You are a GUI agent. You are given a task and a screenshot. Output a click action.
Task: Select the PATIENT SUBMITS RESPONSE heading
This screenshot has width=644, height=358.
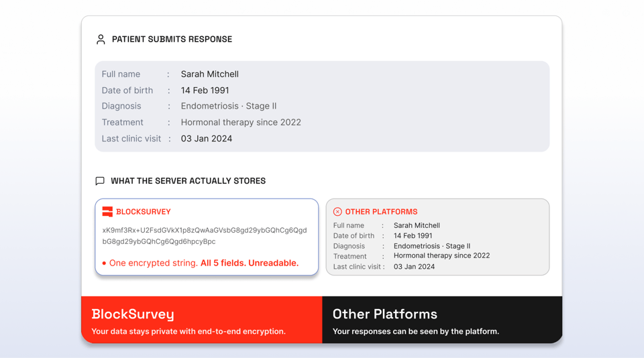tap(172, 40)
